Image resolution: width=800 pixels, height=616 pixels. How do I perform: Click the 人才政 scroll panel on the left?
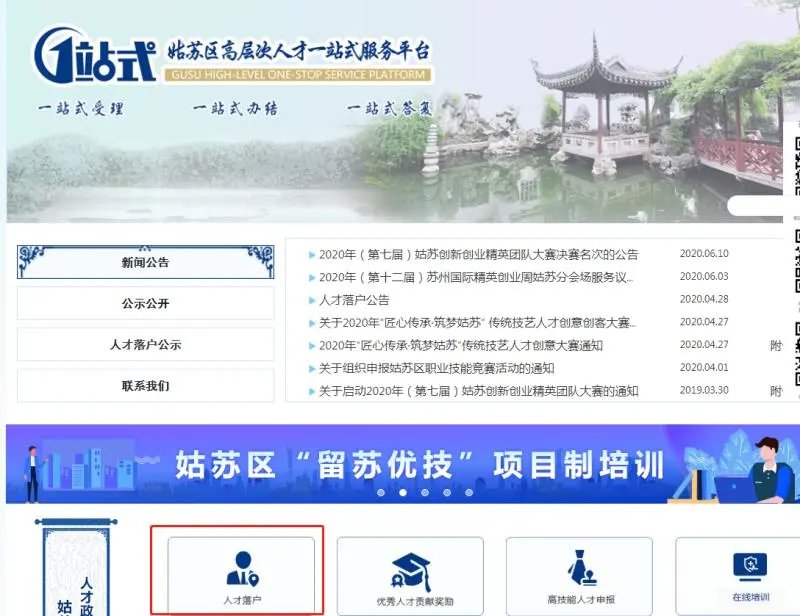(x=76, y=567)
